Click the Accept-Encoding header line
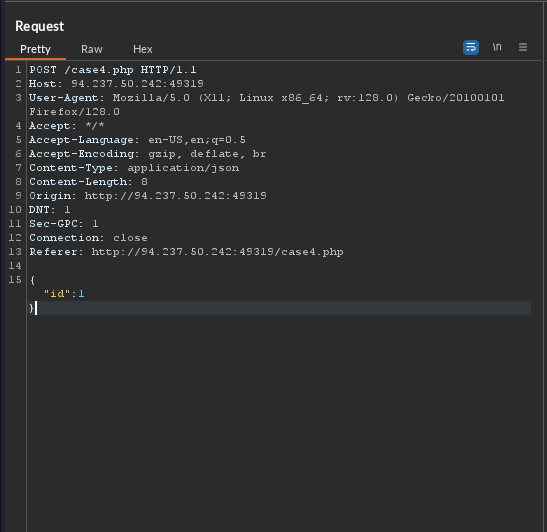The image size is (547, 532). pos(148,154)
